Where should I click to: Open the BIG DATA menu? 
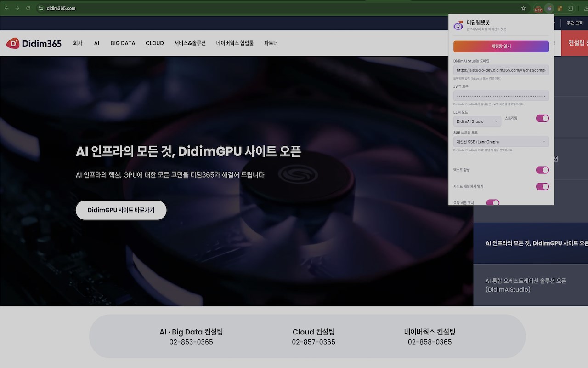123,43
